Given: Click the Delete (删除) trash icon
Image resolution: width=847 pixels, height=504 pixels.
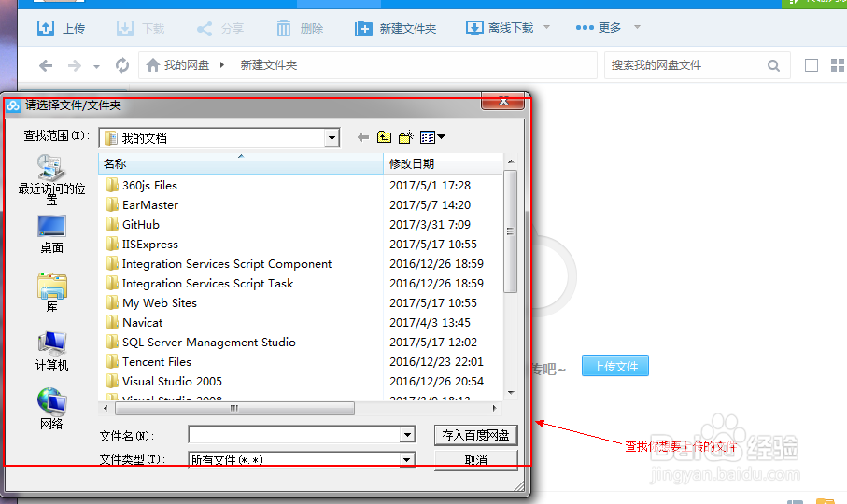Looking at the screenshot, I should 284,28.
